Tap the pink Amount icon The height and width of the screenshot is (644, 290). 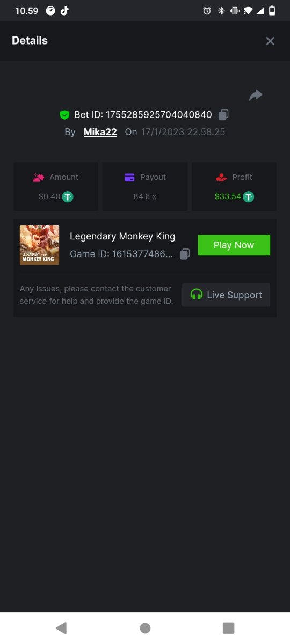pyautogui.click(x=38, y=177)
